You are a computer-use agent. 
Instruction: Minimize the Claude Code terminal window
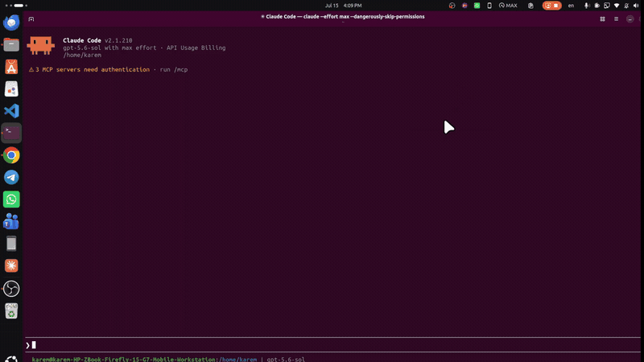(x=630, y=19)
